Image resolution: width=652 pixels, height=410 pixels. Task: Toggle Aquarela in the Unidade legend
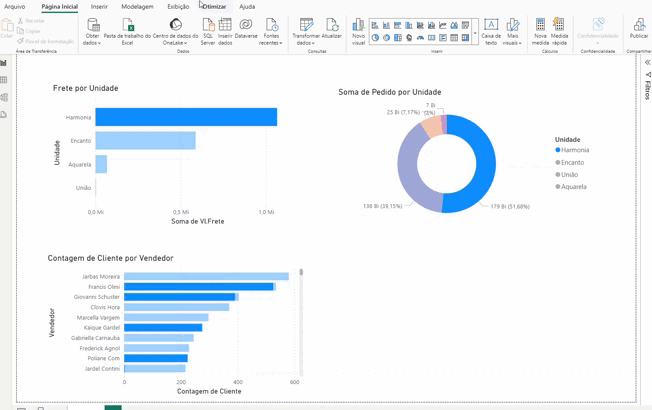pos(573,187)
